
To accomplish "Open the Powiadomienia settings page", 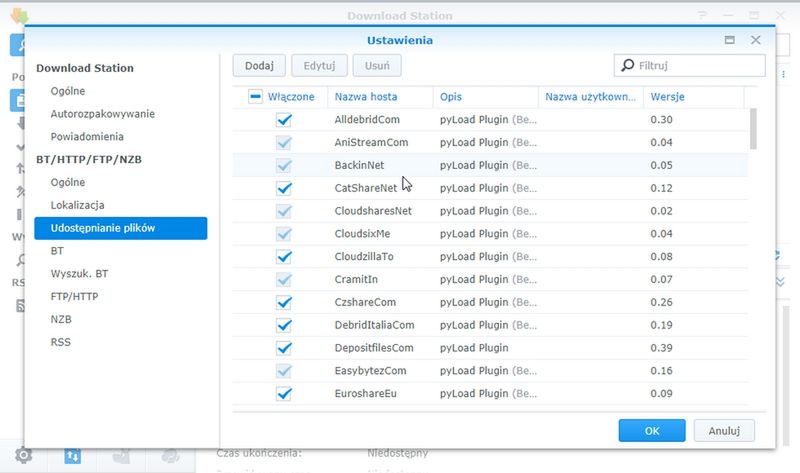I will pyautogui.click(x=87, y=137).
